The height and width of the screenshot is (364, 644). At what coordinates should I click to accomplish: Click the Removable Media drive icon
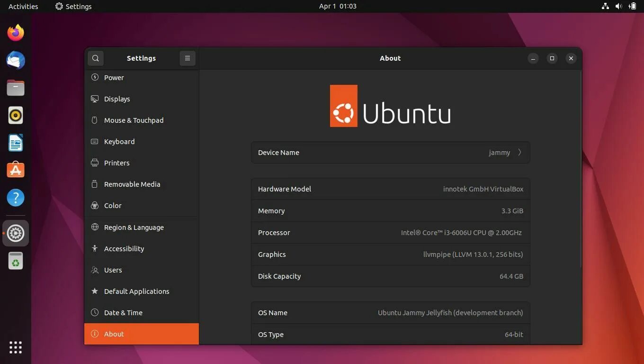coord(95,184)
